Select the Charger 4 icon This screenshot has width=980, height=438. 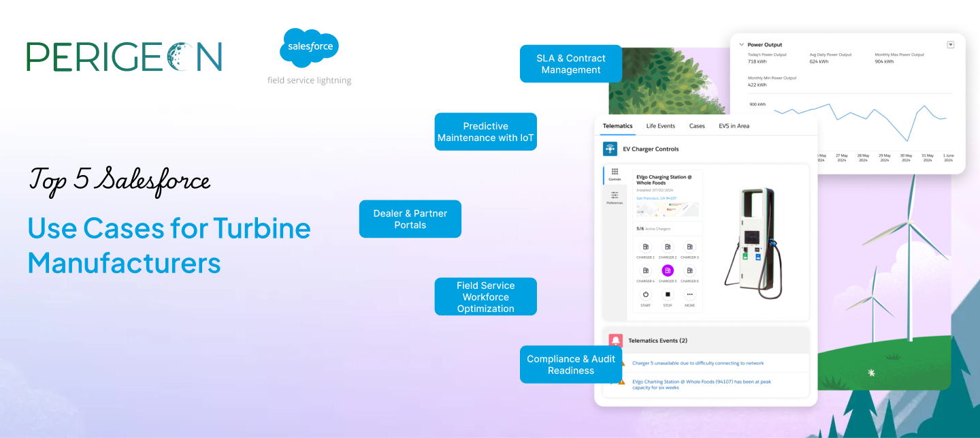(x=645, y=270)
